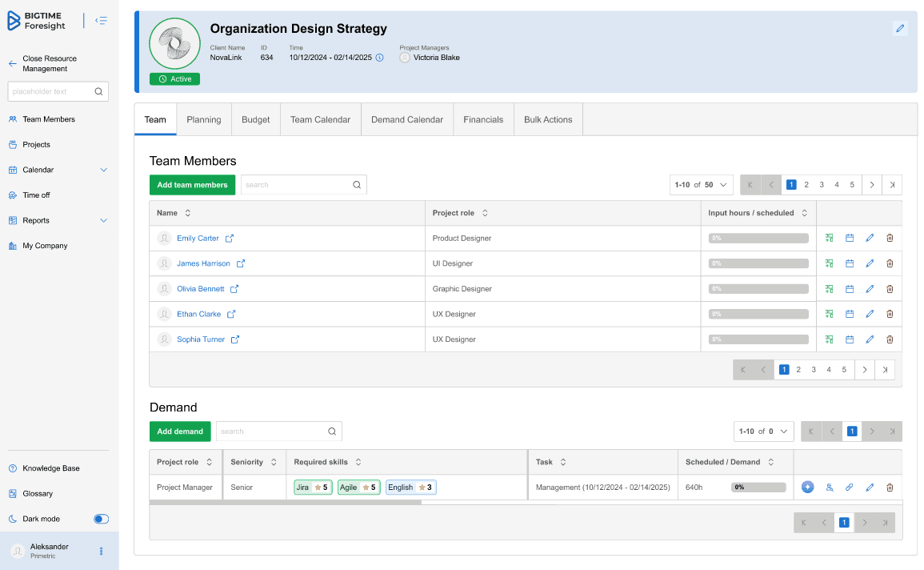Sort demand by Seniority column
The height and width of the screenshot is (570, 924).
[274, 462]
